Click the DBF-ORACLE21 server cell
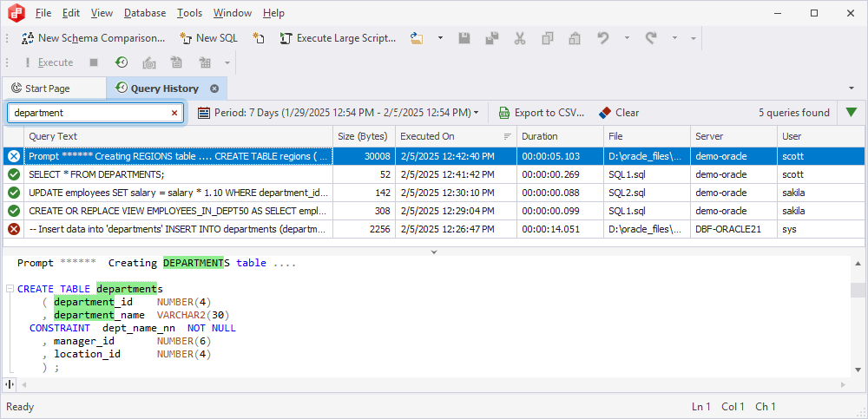Image resolution: width=868 pixels, height=419 pixels. coord(733,229)
